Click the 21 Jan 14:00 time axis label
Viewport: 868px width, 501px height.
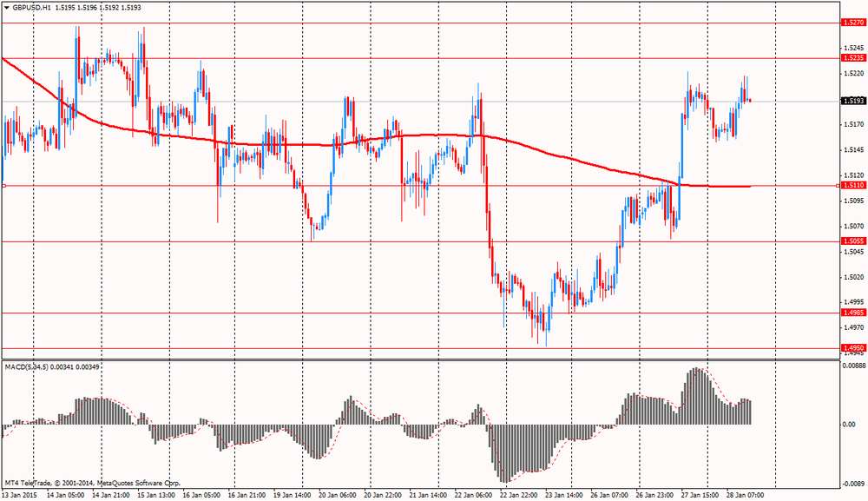pyautogui.click(x=429, y=495)
